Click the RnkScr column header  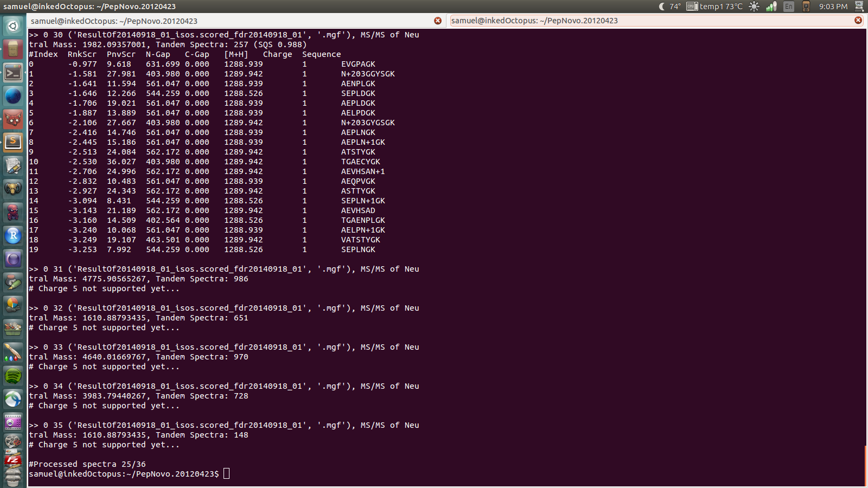82,54
